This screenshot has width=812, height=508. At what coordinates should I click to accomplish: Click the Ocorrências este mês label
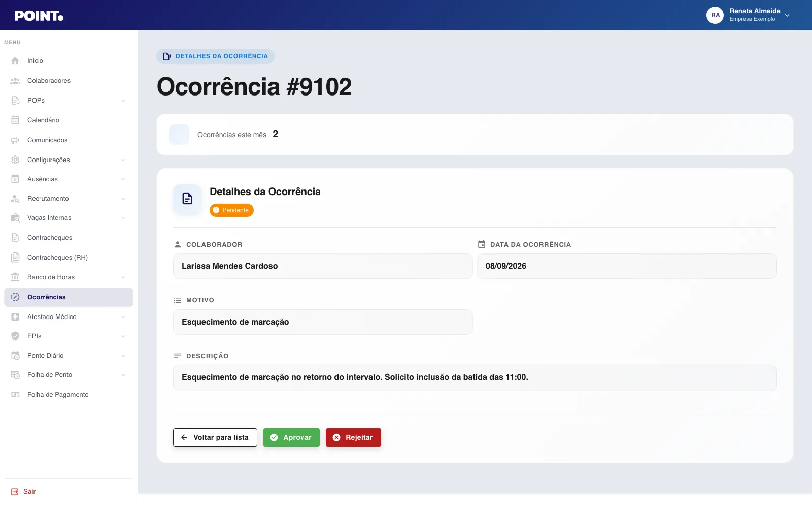coord(232,135)
